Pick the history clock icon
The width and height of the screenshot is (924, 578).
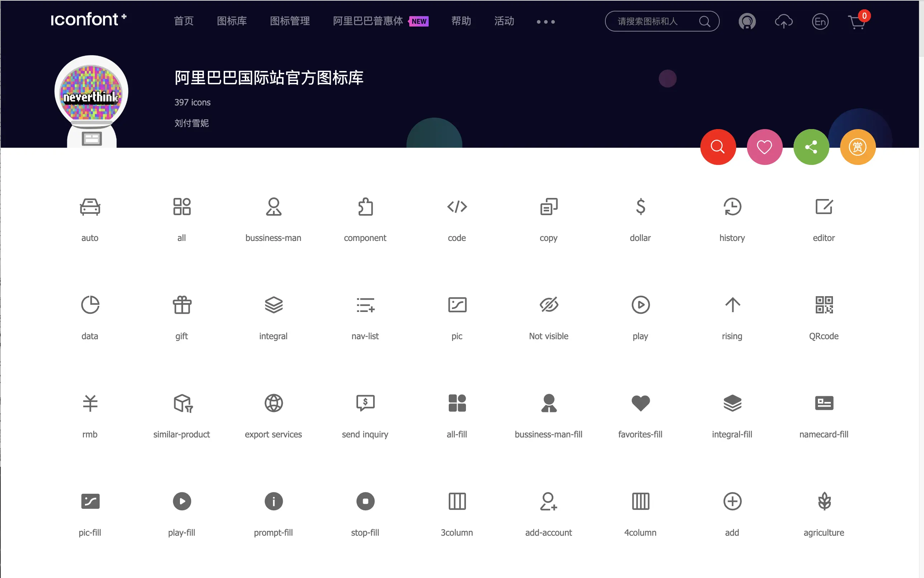(732, 207)
